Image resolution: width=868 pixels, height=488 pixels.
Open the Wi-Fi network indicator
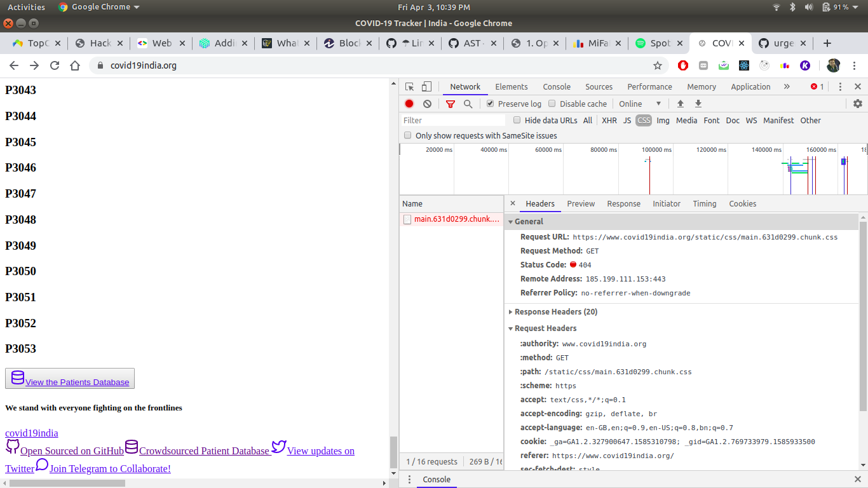pos(776,7)
